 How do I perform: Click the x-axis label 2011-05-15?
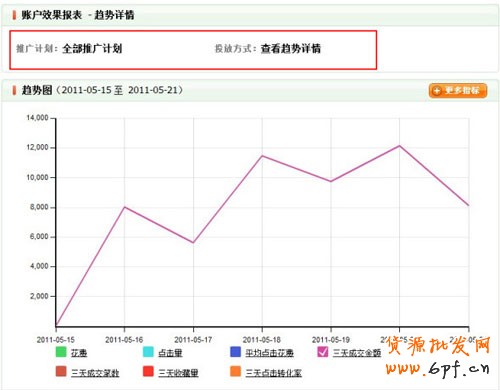pos(56,340)
